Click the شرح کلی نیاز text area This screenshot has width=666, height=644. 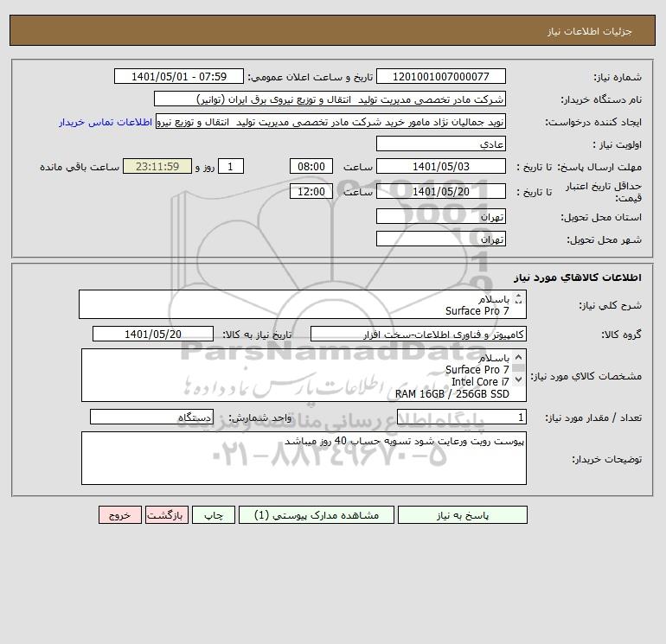303,304
